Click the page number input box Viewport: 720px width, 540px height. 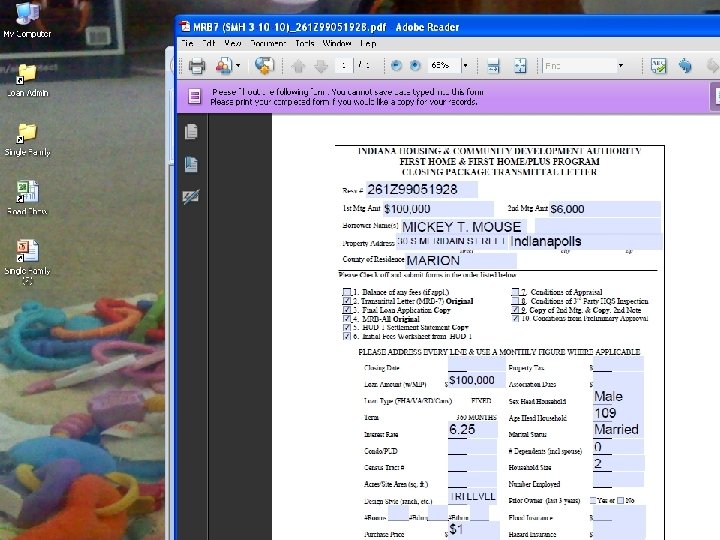pos(343,66)
